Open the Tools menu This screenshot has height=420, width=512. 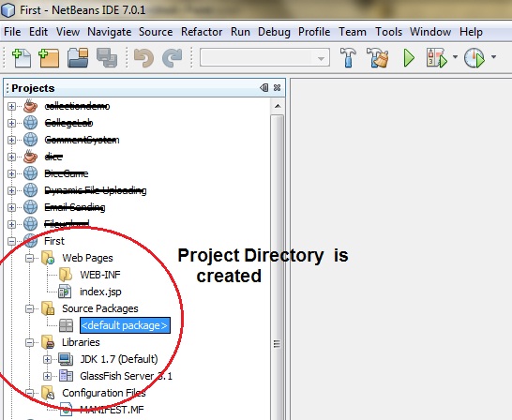coord(388,32)
